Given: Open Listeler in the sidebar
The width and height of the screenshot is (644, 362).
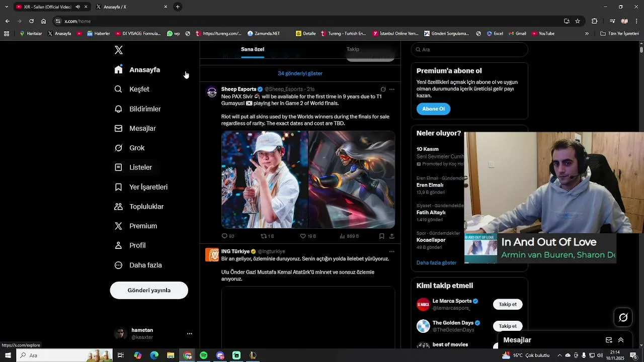Looking at the screenshot, I should [133, 167].
